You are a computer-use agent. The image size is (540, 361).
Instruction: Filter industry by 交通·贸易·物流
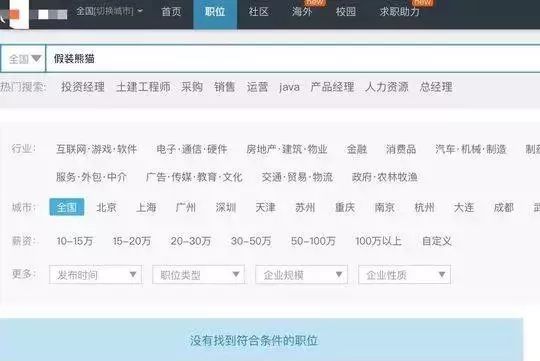click(297, 177)
